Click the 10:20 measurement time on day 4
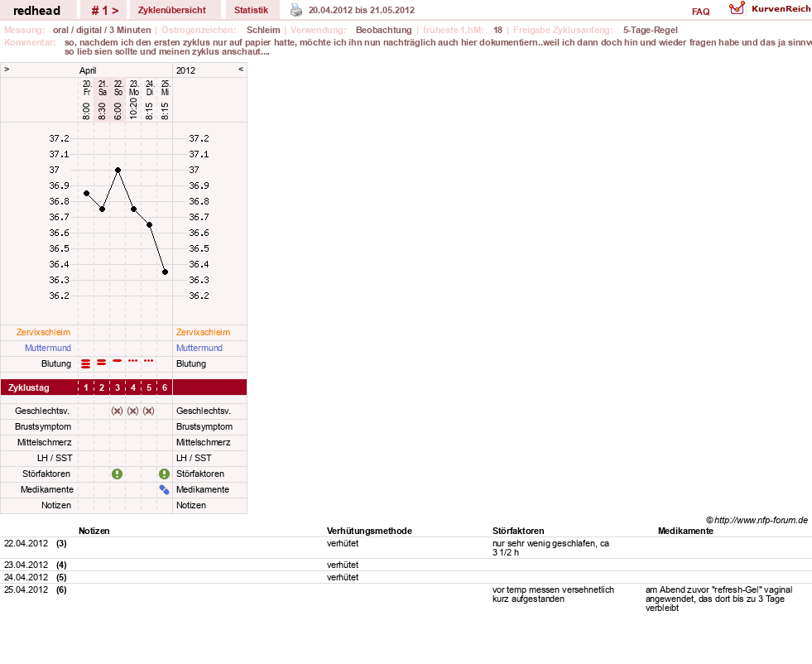812x664 pixels. [x=133, y=108]
